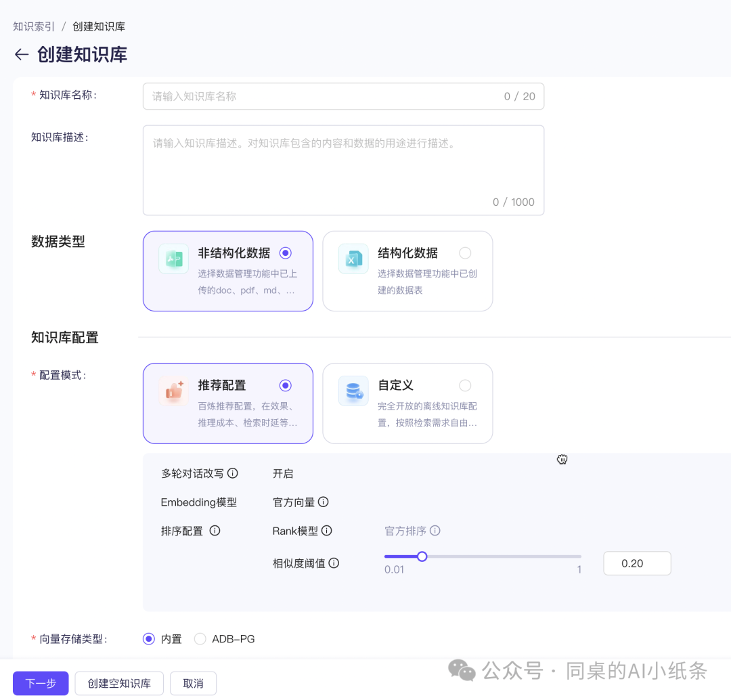Click the 创建空知识库 button
Viewport: 731px width, 700px height.
[x=119, y=683]
